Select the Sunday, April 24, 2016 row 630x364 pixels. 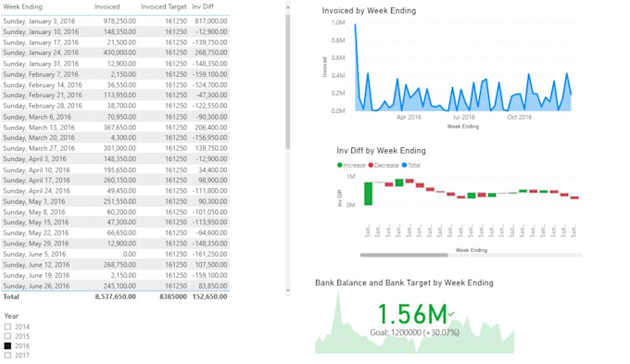(115, 191)
